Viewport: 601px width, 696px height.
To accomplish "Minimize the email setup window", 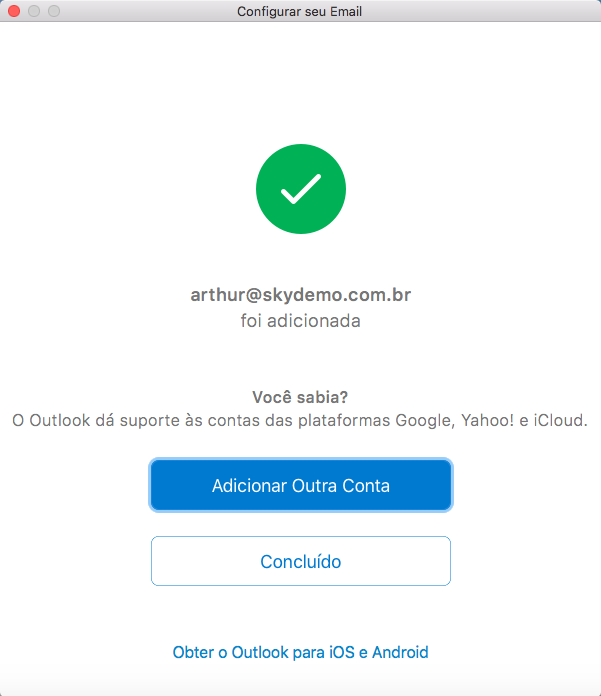I will [34, 11].
